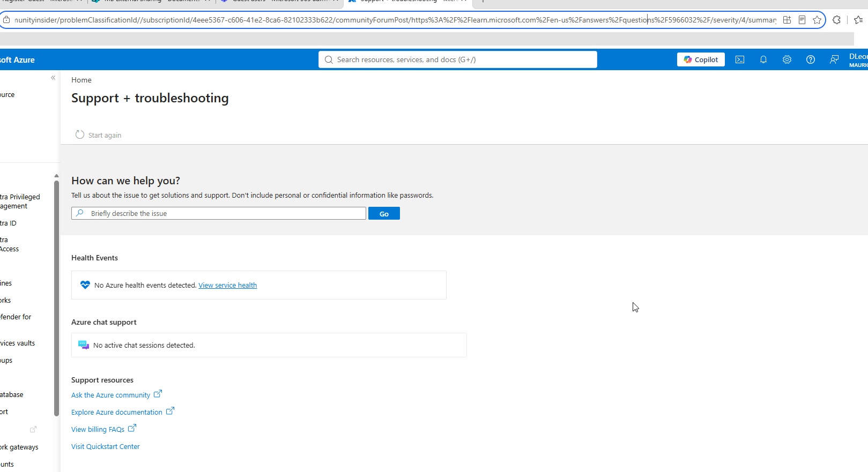Open the Ask the Azure community link

pyautogui.click(x=111, y=395)
